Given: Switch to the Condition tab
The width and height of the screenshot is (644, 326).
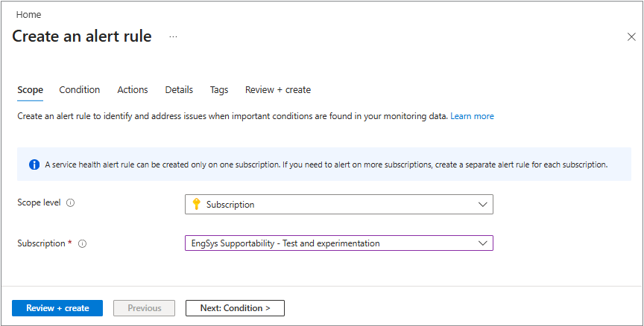Looking at the screenshot, I should coord(79,90).
